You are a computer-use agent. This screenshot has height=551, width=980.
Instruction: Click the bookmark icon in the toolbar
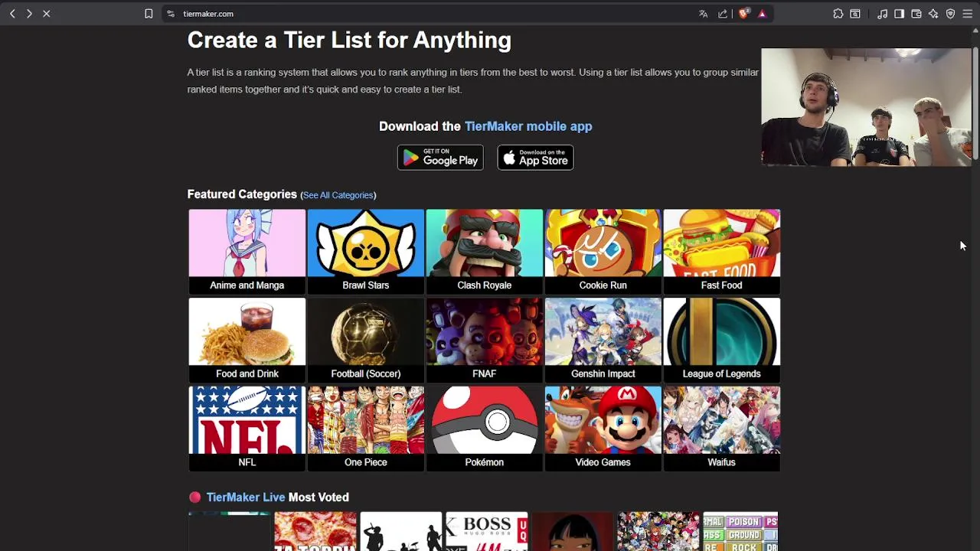(x=149, y=14)
